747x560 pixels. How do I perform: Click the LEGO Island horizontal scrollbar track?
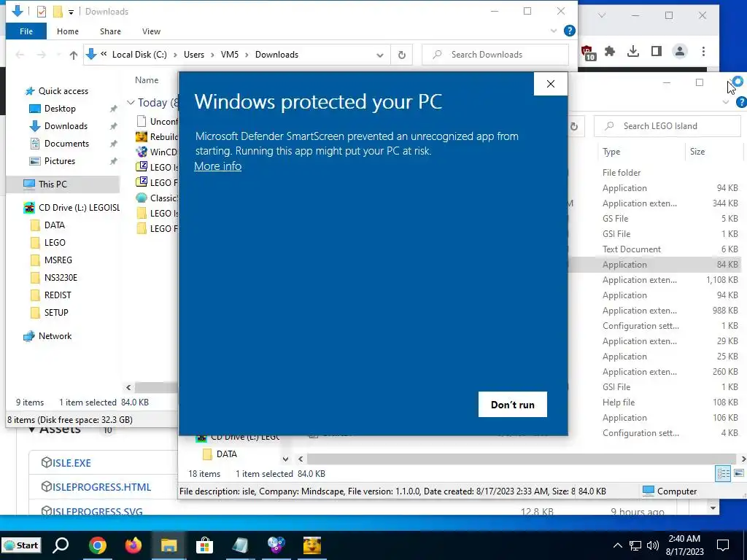(522, 459)
